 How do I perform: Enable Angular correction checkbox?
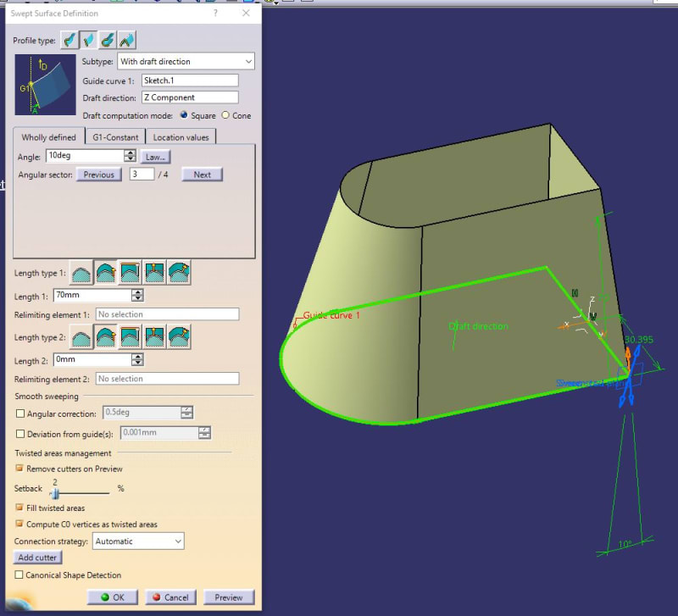19,413
